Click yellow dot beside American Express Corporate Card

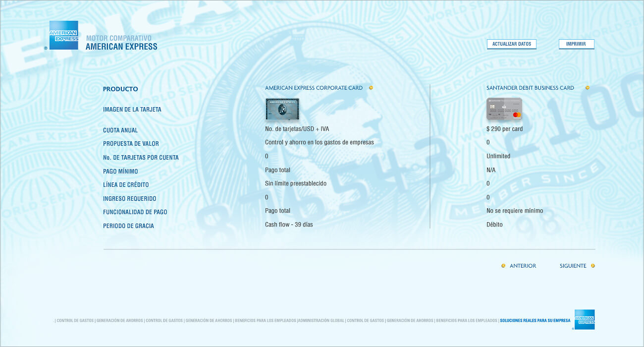tap(371, 88)
